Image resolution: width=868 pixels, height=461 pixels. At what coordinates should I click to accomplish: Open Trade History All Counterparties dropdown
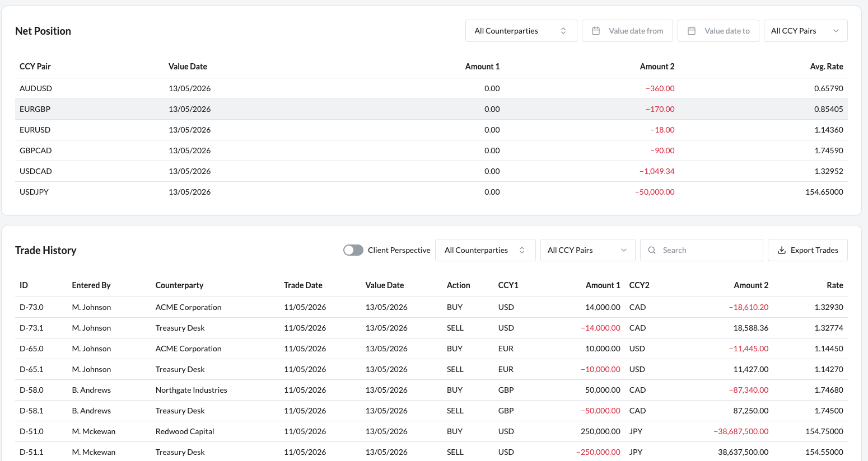coord(485,250)
